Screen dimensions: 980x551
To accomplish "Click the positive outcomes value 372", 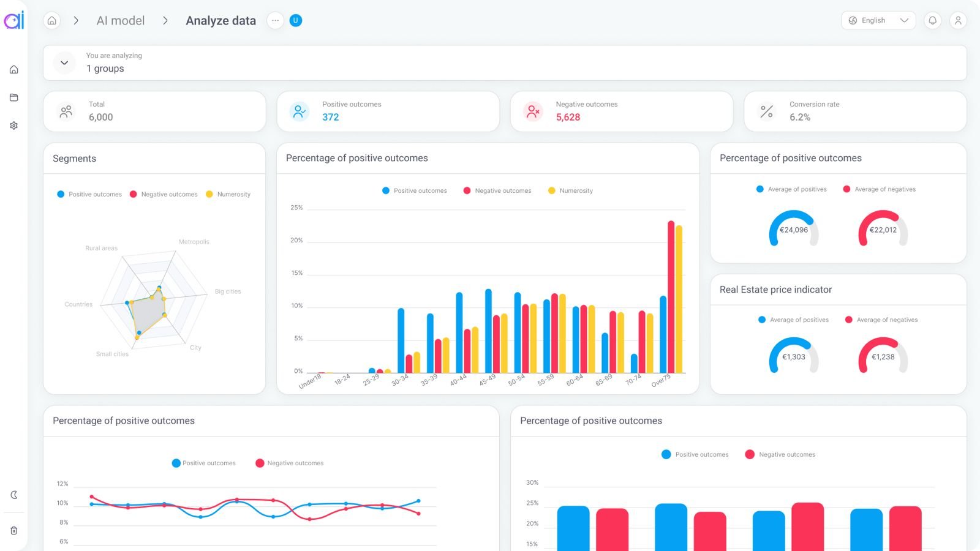I will click(x=331, y=117).
